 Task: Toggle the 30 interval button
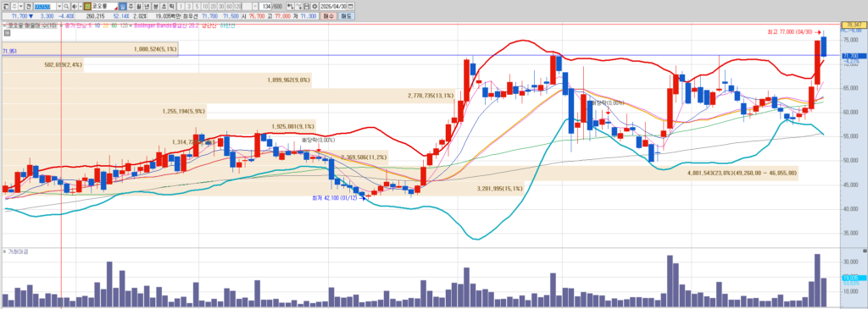click(221, 6)
